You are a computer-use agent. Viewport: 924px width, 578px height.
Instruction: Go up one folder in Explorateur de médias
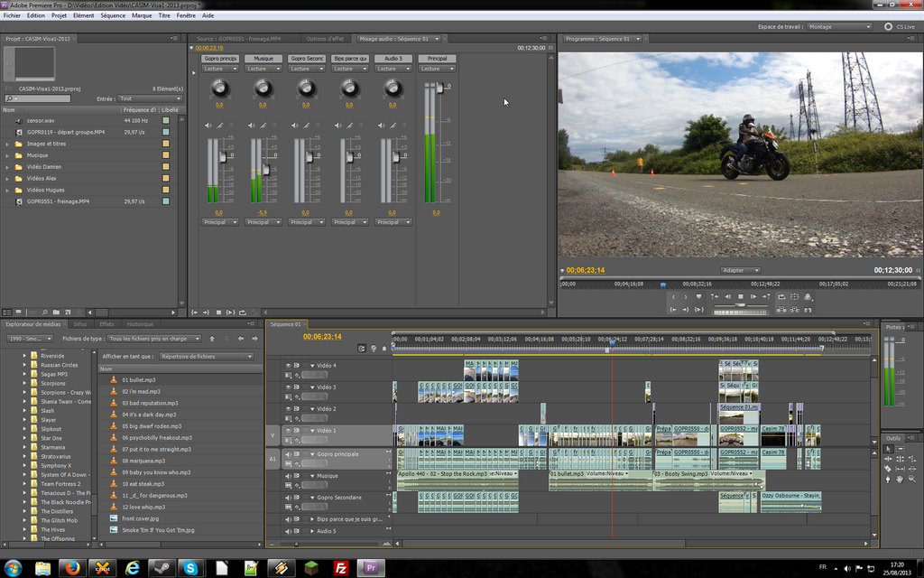click(x=212, y=339)
